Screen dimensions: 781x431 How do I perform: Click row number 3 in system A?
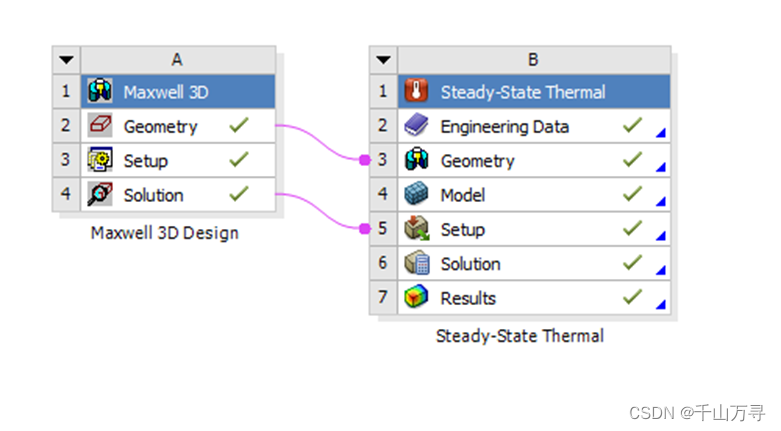point(66,160)
